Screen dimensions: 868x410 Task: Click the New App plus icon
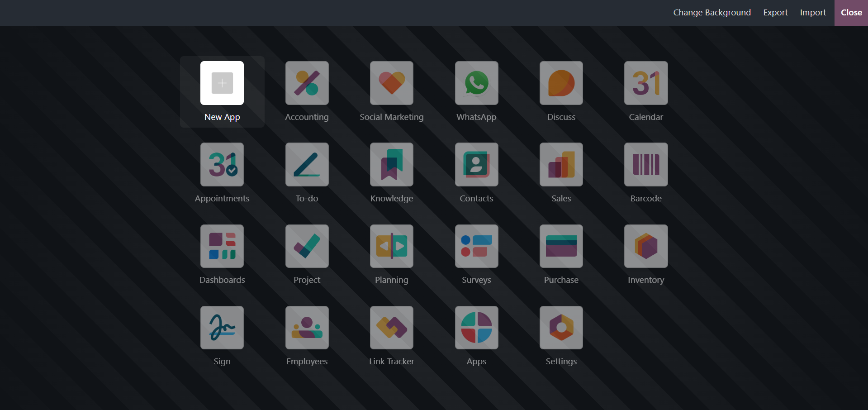(x=222, y=83)
